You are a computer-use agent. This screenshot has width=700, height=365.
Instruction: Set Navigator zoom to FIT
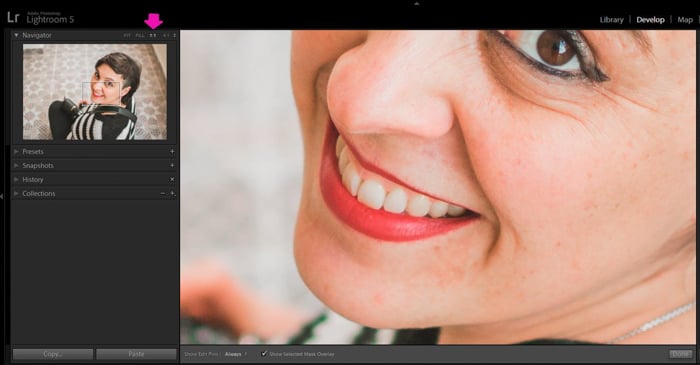(x=127, y=35)
